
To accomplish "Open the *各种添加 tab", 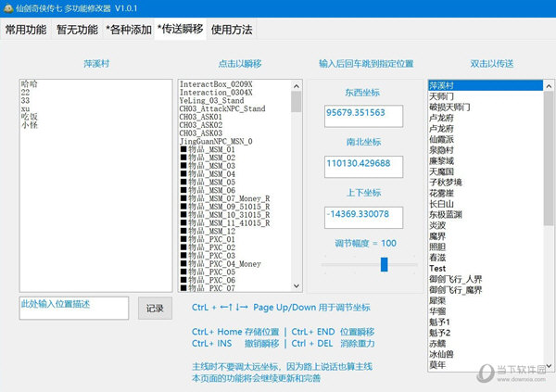I will (x=129, y=29).
